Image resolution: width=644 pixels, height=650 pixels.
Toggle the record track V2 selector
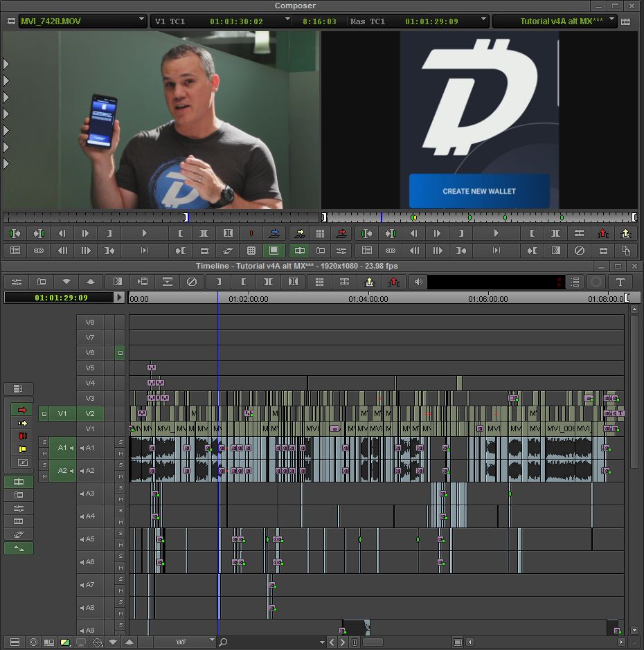coord(90,413)
